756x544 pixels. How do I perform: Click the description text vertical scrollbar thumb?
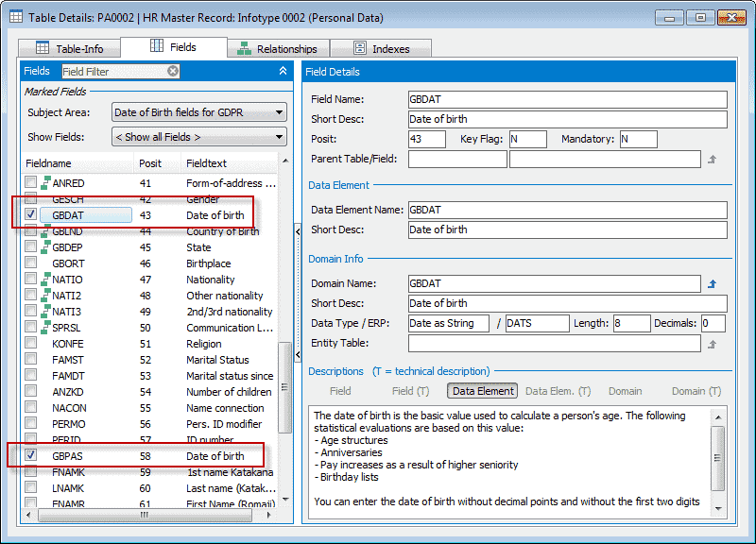[x=718, y=458]
